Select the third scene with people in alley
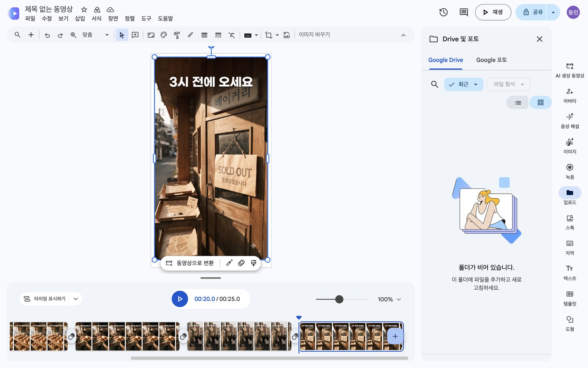Viewport: 588px width, 368px height. pyautogui.click(x=239, y=336)
